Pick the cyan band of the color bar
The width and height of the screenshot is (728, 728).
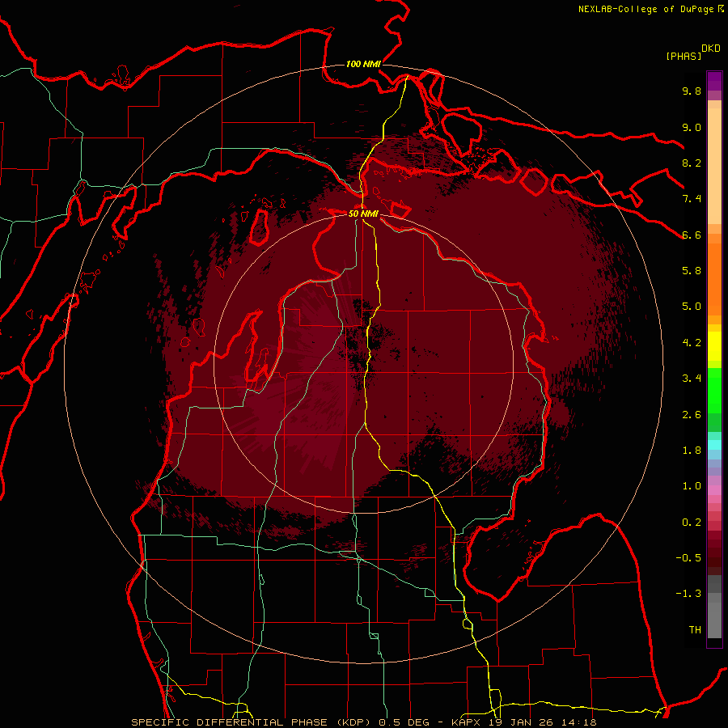(714, 445)
